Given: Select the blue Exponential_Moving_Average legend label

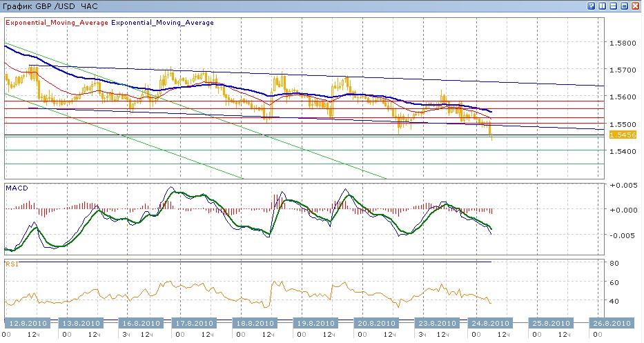Looking at the screenshot, I should point(162,23).
